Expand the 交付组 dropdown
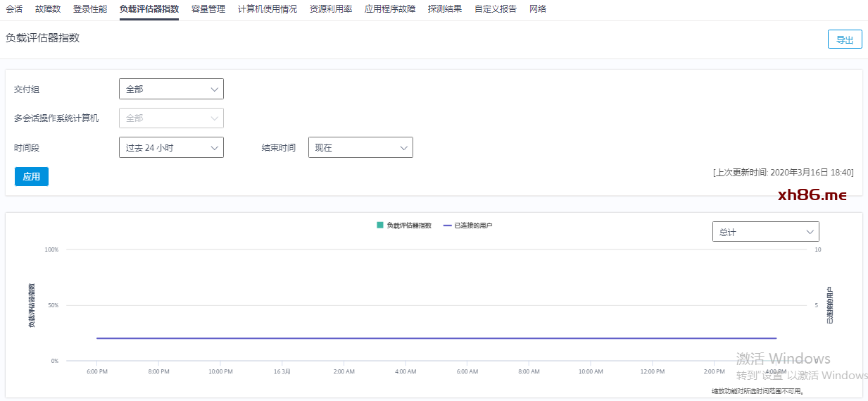This screenshot has height=401, width=868. point(171,89)
